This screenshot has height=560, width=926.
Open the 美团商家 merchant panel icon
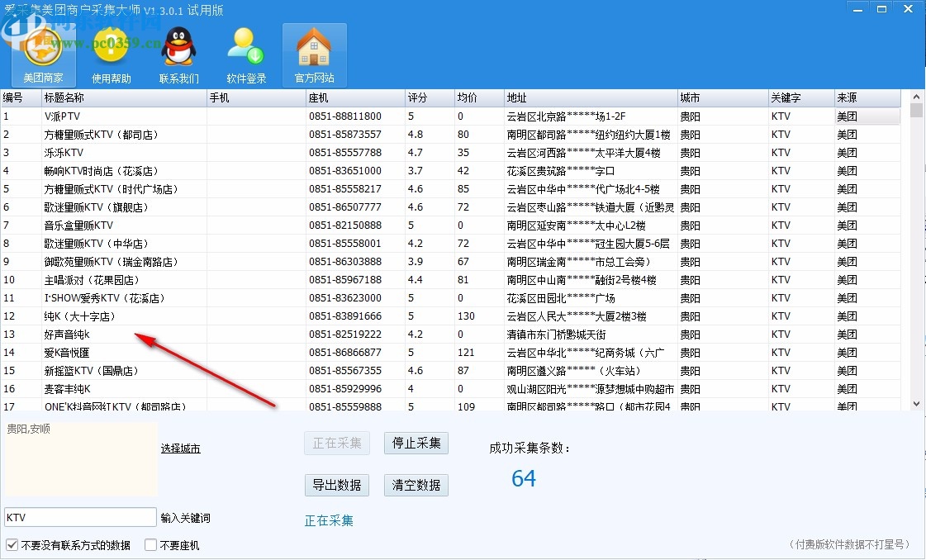[x=42, y=55]
